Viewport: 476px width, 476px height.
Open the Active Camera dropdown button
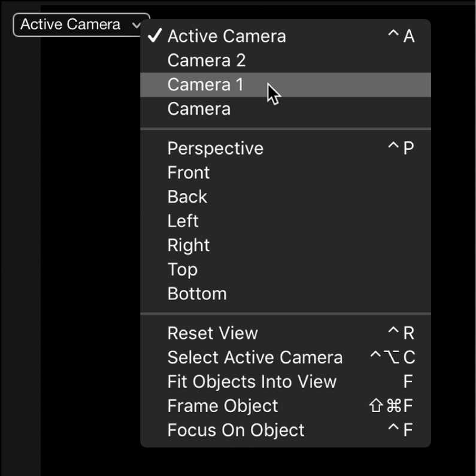(72, 25)
